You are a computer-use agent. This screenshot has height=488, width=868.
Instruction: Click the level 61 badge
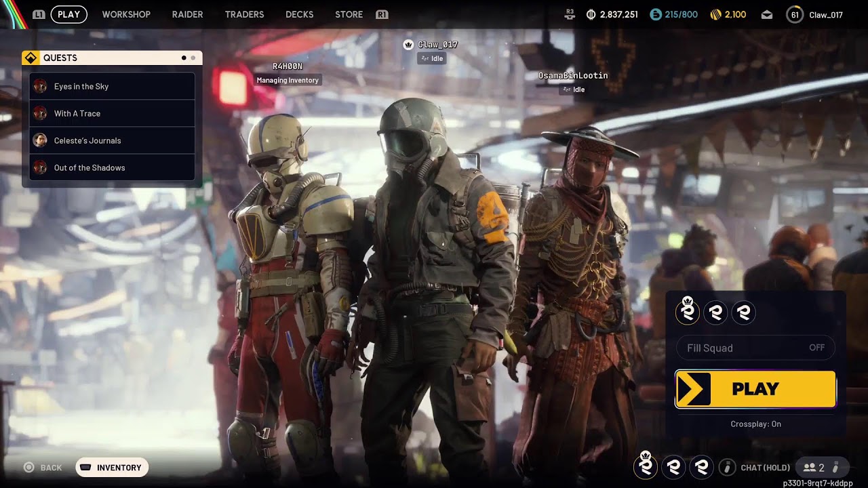pyautogui.click(x=795, y=14)
